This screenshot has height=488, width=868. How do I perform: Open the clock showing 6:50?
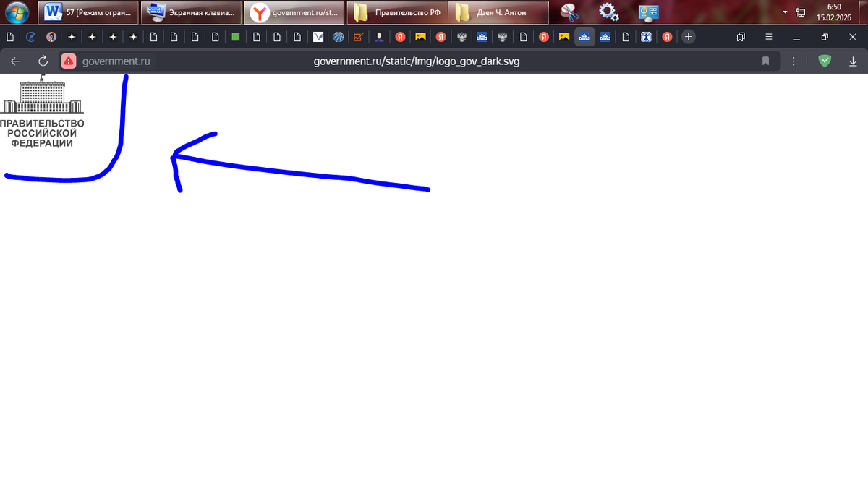tap(834, 12)
